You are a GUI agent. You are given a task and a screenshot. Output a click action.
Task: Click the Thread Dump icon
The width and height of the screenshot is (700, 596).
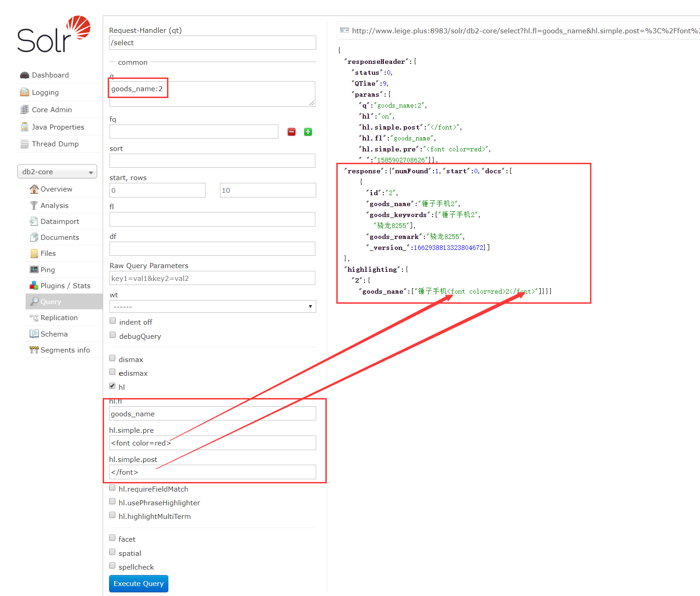[x=25, y=144]
